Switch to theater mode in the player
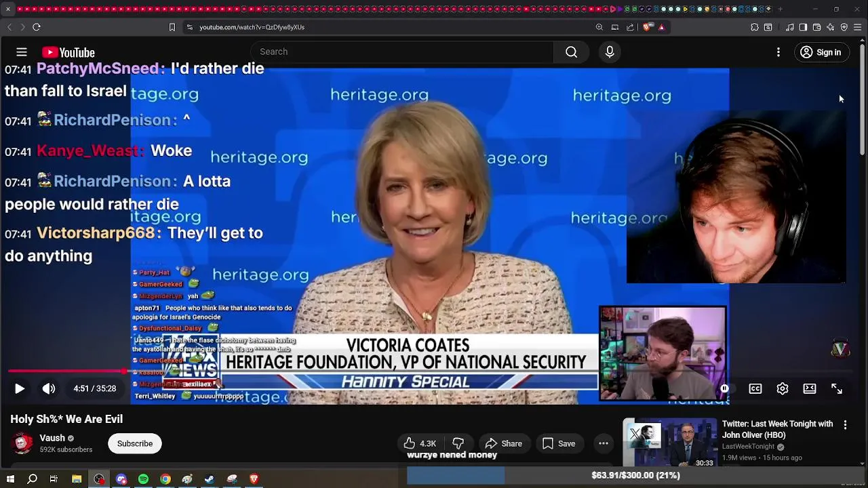868x488 pixels. click(x=810, y=388)
